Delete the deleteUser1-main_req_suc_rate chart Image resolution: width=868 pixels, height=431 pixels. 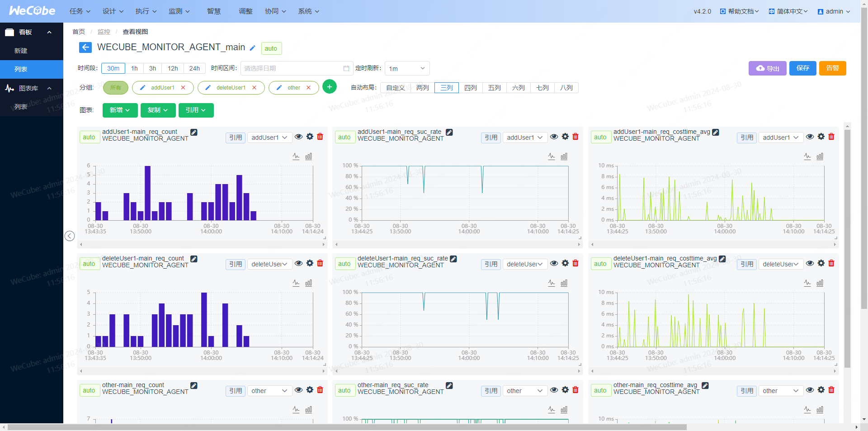coord(576,263)
